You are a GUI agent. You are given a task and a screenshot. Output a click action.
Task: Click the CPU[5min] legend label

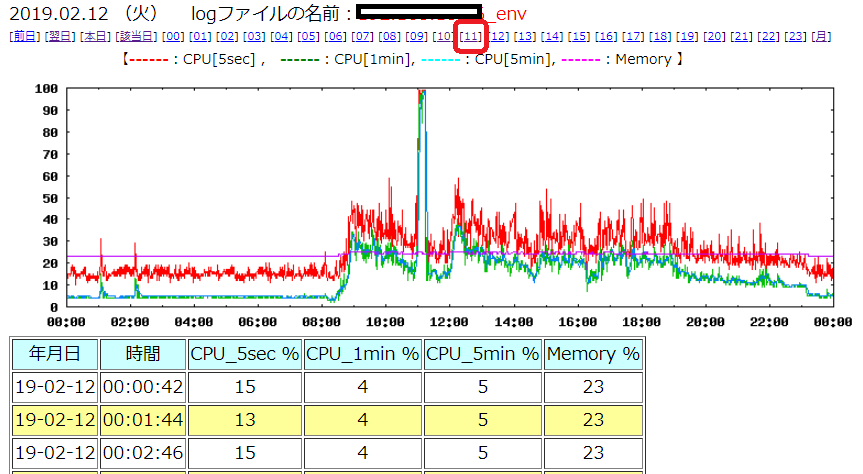[514, 59]
